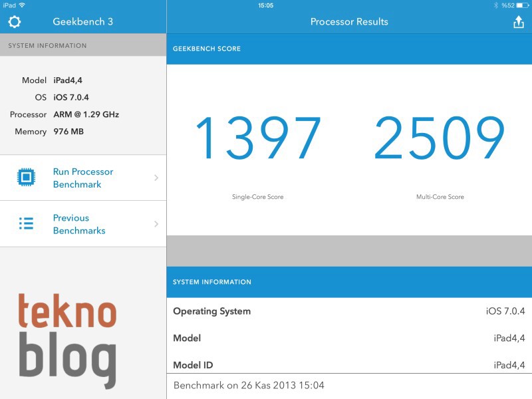Expand Run Processor Benchmark chevron
Screen dimensions: 532x399
point(156,178)
